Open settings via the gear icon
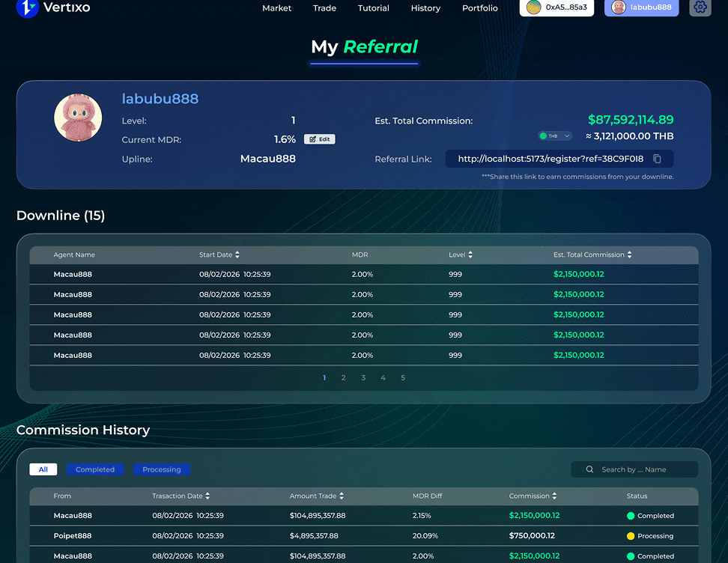Image resolution: width=728 pixels, height=563 pixels. [700, 7]
